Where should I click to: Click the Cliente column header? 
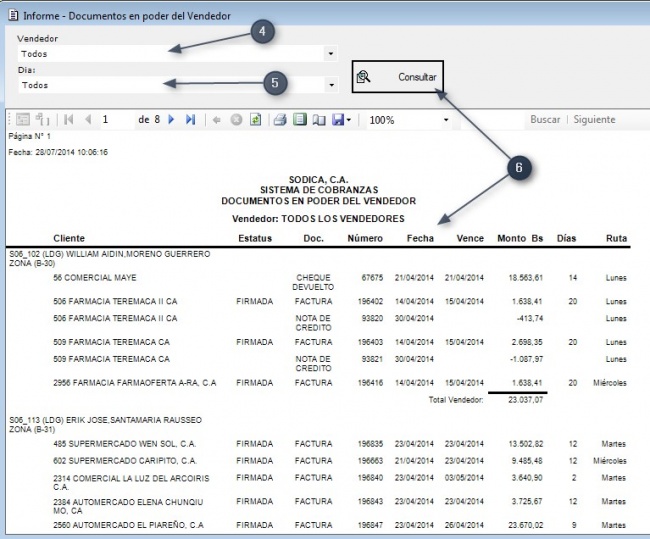pyautogui.click(x=69, y=238)
